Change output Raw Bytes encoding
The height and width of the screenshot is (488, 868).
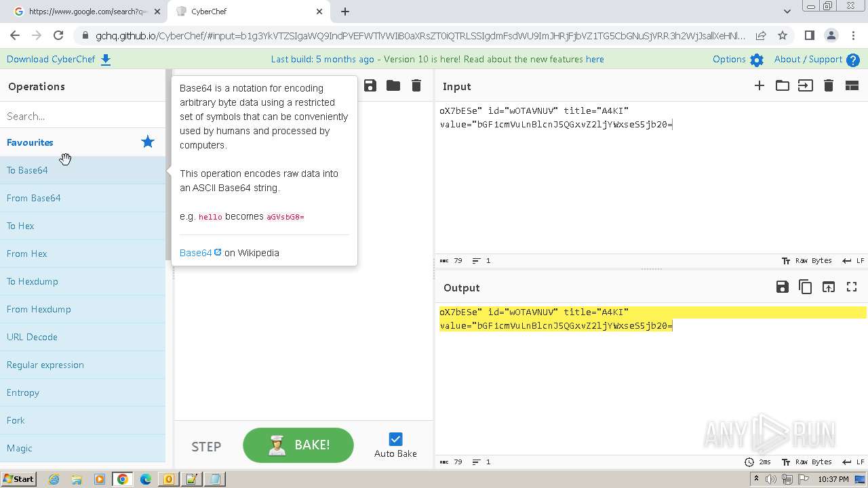806,462
